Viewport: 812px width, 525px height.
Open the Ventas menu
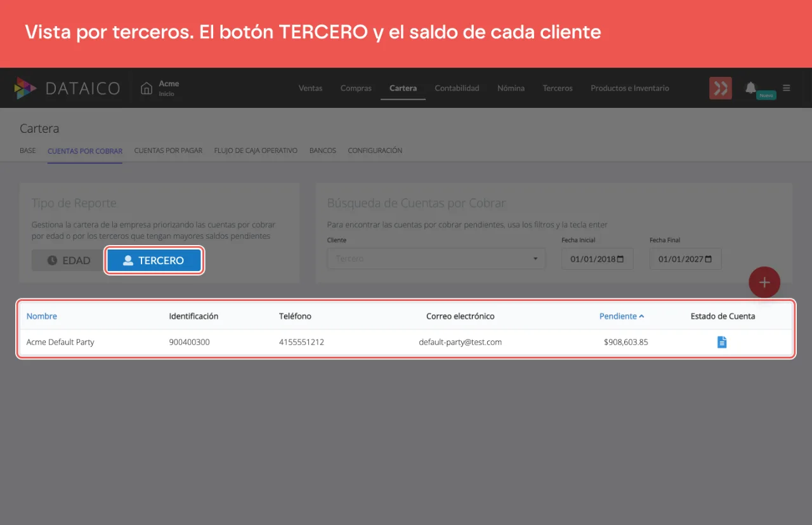(310, 88)
